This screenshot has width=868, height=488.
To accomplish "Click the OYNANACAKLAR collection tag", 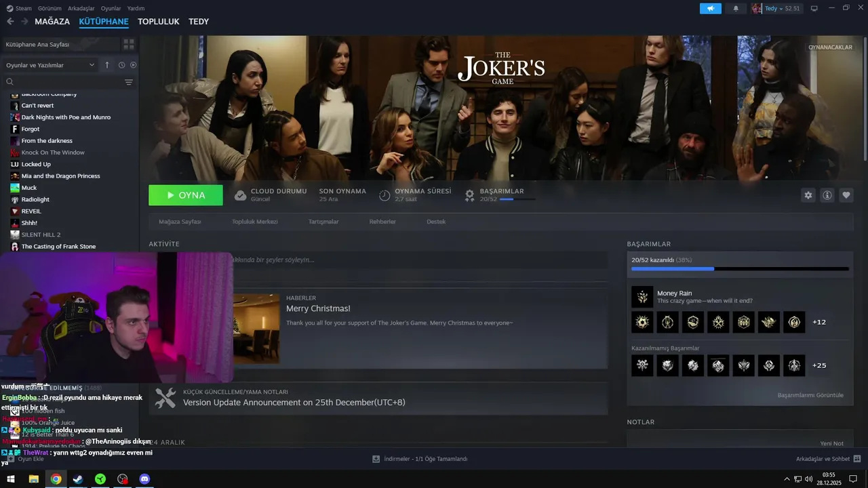I will [x=830, y=47].
